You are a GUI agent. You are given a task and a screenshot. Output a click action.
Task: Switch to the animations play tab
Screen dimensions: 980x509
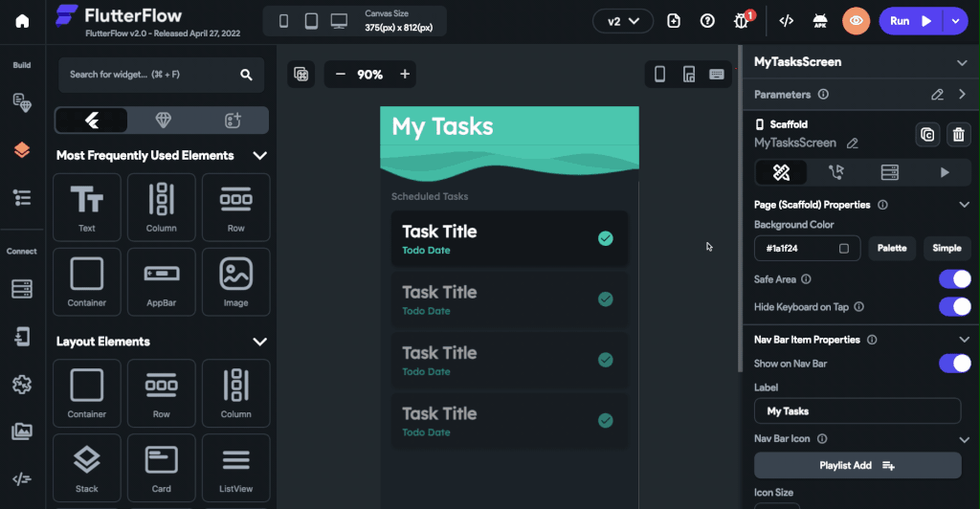pyautogui.click(x=945, y=172)
